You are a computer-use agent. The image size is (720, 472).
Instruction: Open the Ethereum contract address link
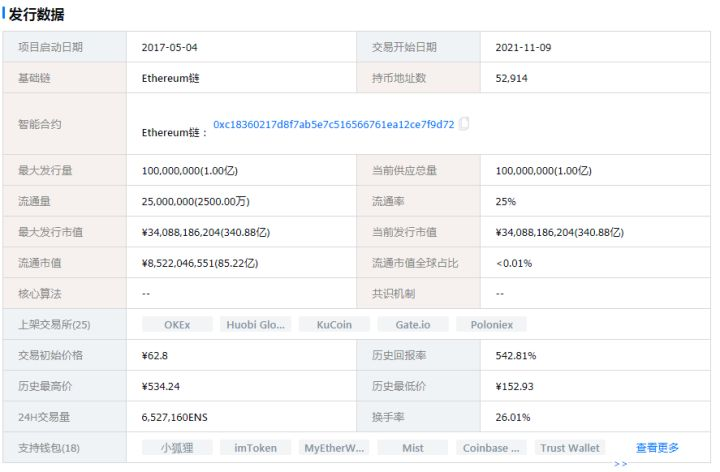point(333,124)
